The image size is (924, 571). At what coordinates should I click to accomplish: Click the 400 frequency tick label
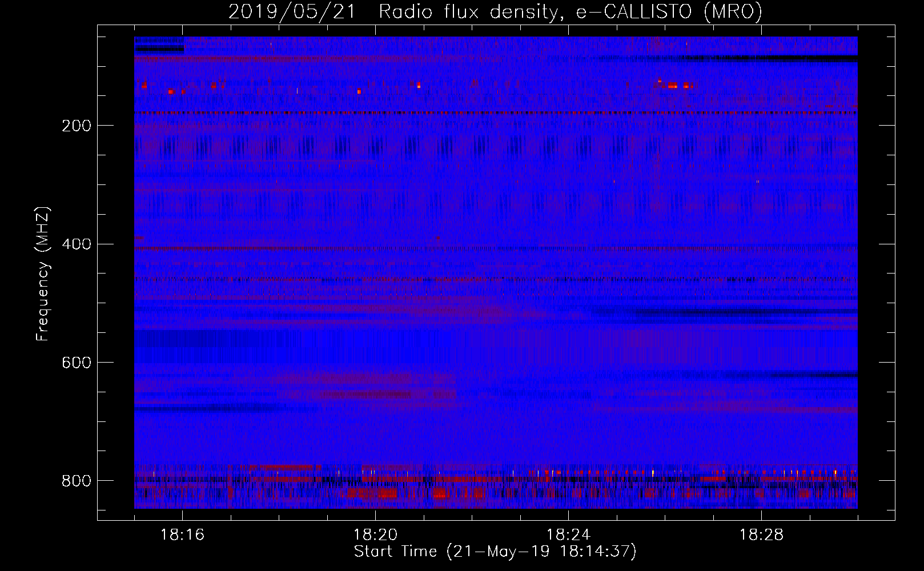coord(76,244)
